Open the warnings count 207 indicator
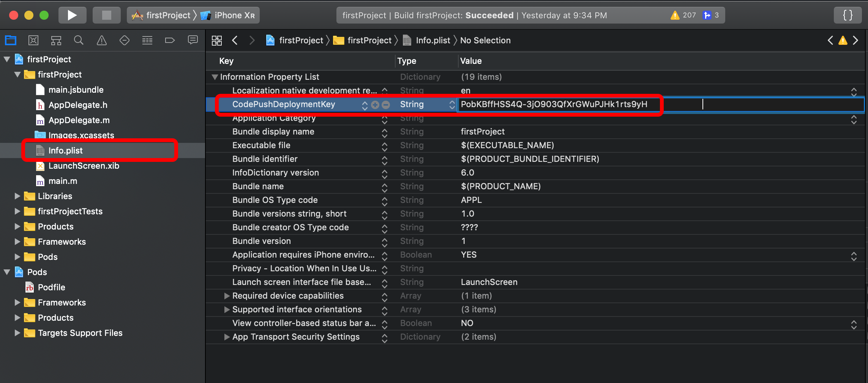The image size is (868, 383). (x=683, y=15)
